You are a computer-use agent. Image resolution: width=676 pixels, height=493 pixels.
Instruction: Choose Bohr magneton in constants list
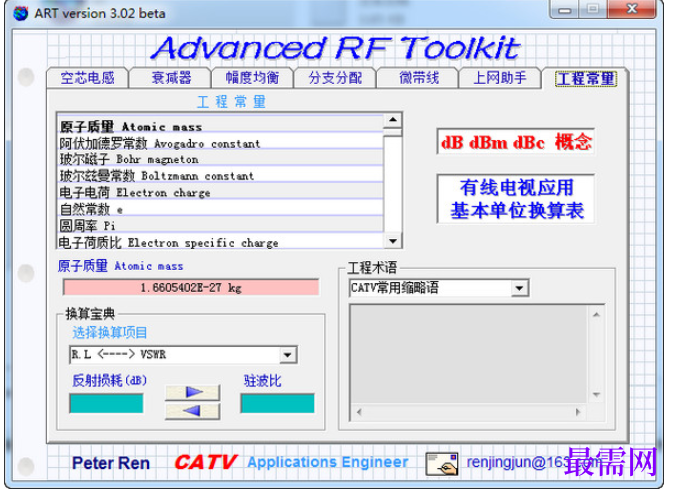220,159
